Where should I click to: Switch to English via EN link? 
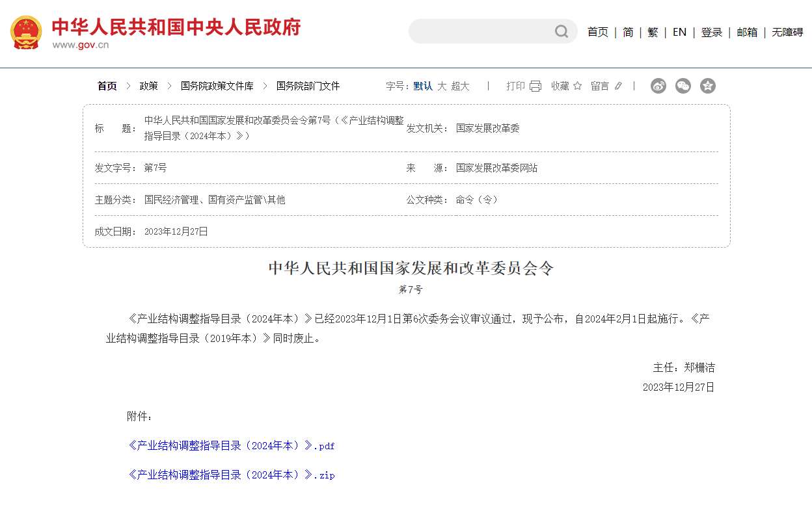point(679,32)
